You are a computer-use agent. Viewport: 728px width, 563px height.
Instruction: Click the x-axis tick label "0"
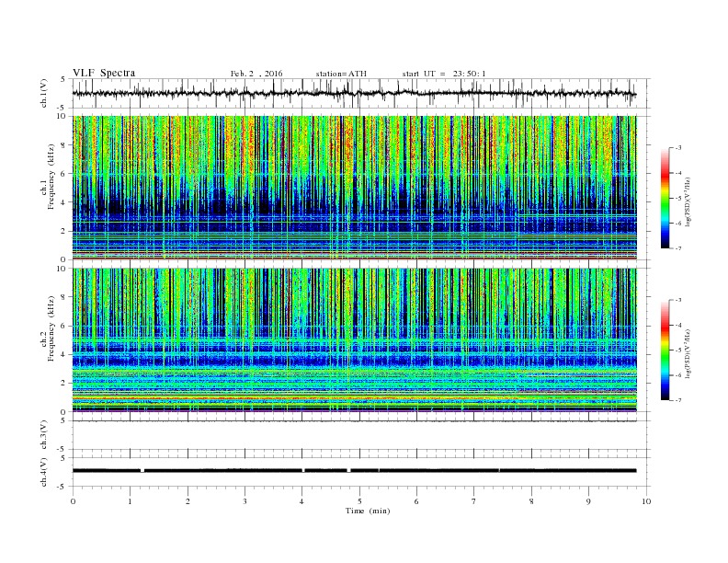pos(73,501)
